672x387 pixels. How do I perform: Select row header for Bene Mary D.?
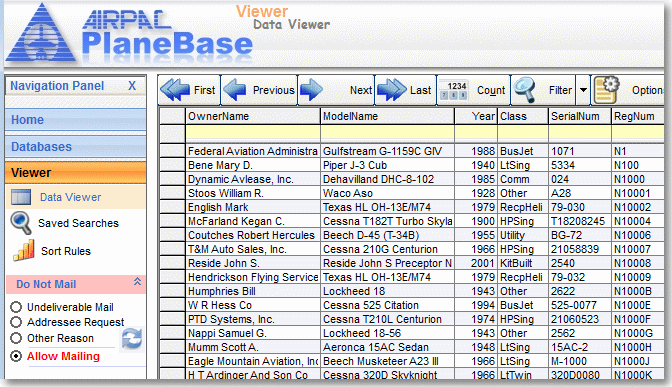coord(172,165)
